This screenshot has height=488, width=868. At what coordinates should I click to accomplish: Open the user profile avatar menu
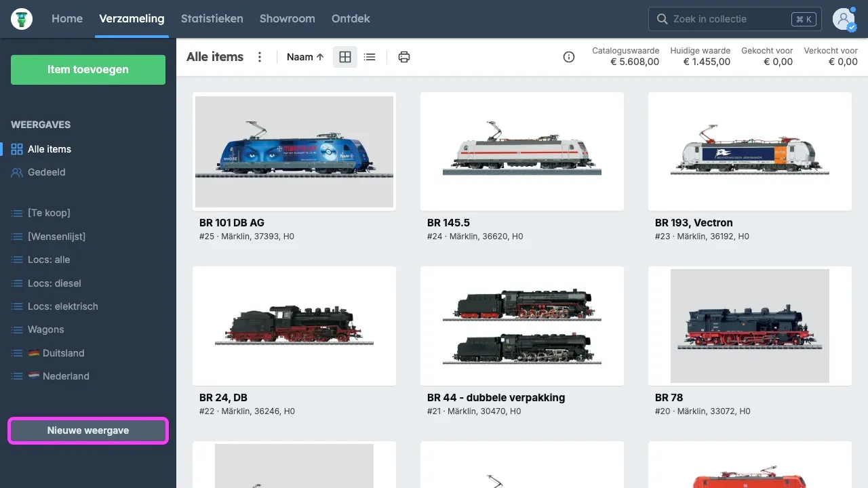point(844,19)
